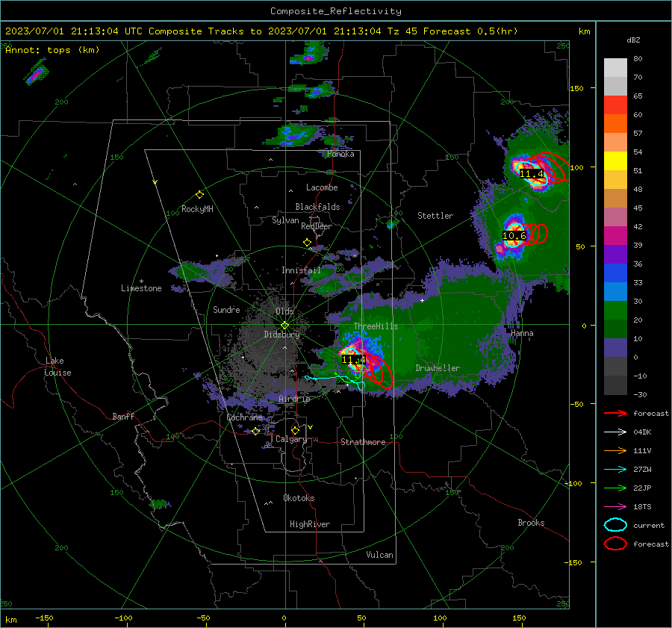This screenshot has width=672, height=628.
Task: Click the Composite_Reflectivity title text
Action: (336, 11)
